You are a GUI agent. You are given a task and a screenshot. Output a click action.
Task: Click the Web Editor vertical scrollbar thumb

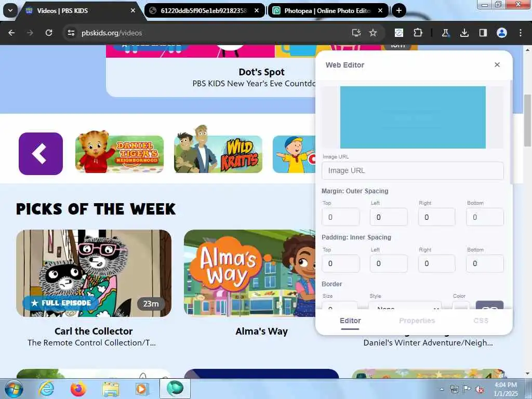[x=511, y=132]
